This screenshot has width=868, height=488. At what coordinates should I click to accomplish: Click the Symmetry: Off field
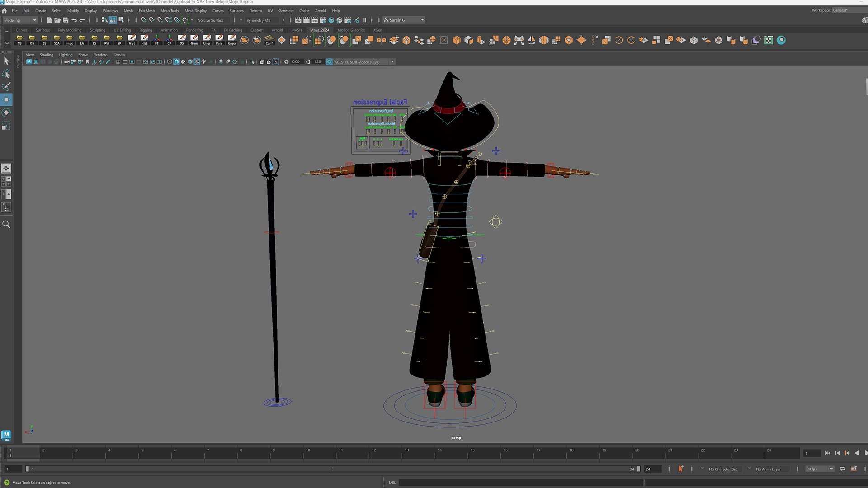pos(262,20)
